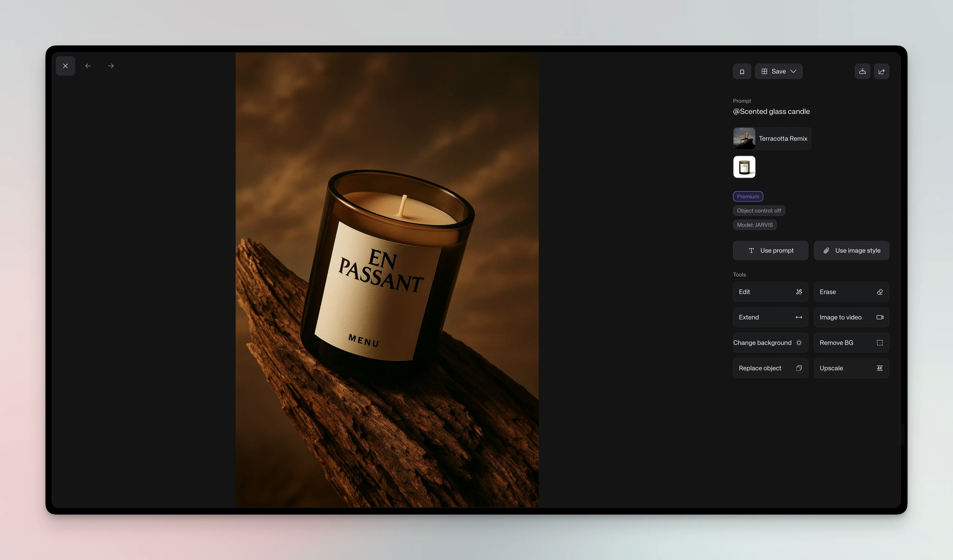Screen dimensions: 953x560
Task: Select the Edit tool
Action: (770, 292)
